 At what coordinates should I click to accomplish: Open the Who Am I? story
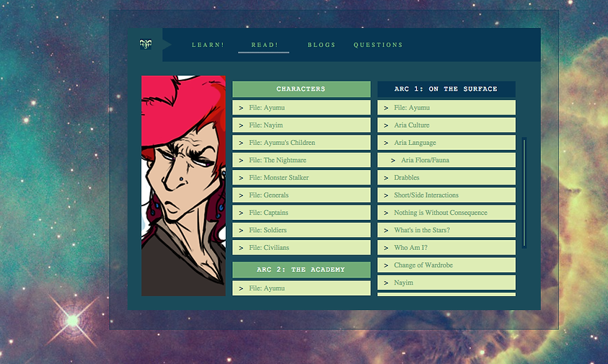[446, 247]
